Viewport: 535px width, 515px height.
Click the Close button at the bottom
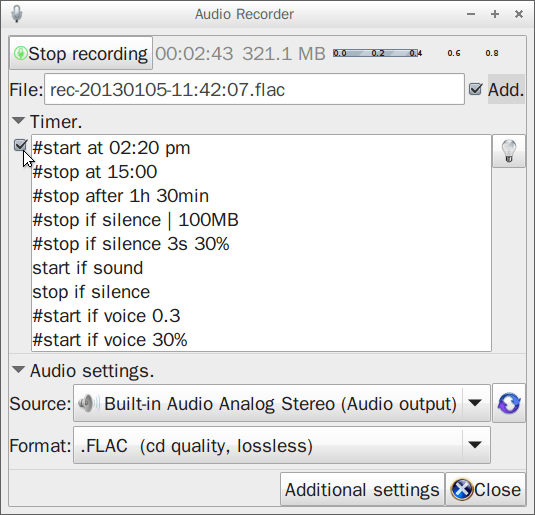[486, 489]
